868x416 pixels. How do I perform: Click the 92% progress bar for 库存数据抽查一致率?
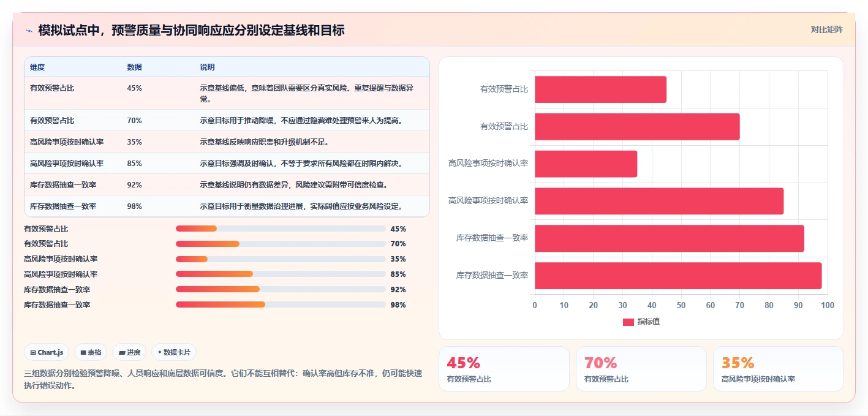pyautogui.click(x=281, y=289)
